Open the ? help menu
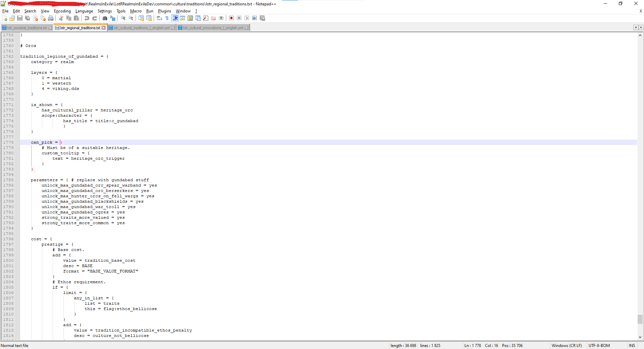The height and width of the screenshot is (349, 644). click(x=196, y=11)
